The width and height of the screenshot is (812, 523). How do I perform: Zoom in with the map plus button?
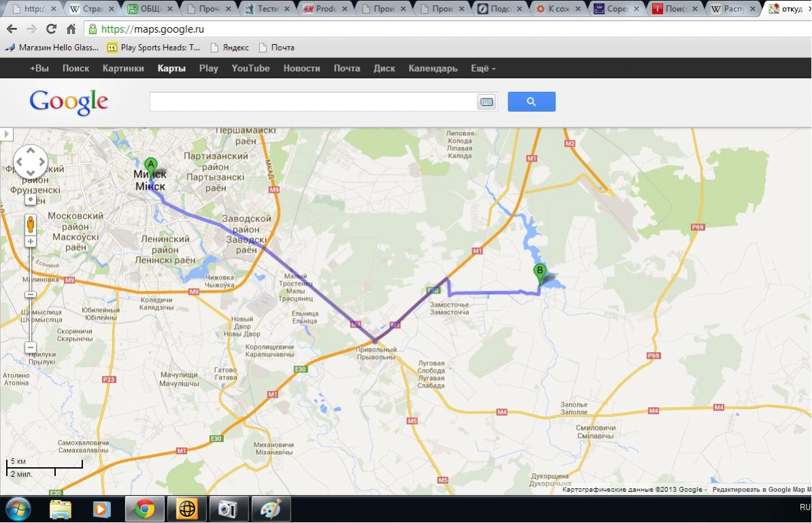click(31, 242)
